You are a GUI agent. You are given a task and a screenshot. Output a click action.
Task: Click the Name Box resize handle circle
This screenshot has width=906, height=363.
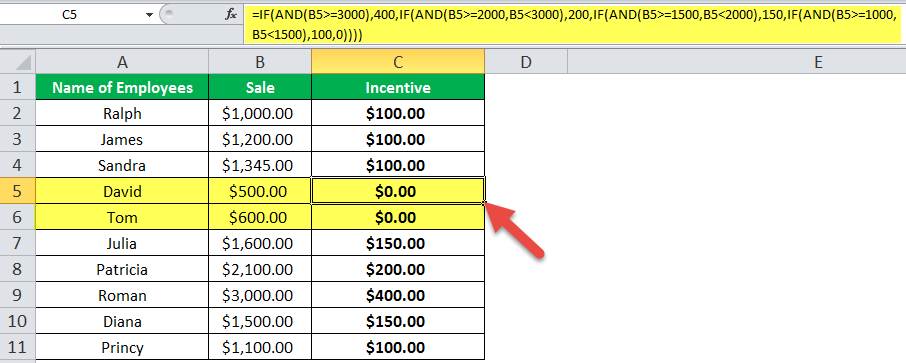pyautogui.click(x=168, y=15)
